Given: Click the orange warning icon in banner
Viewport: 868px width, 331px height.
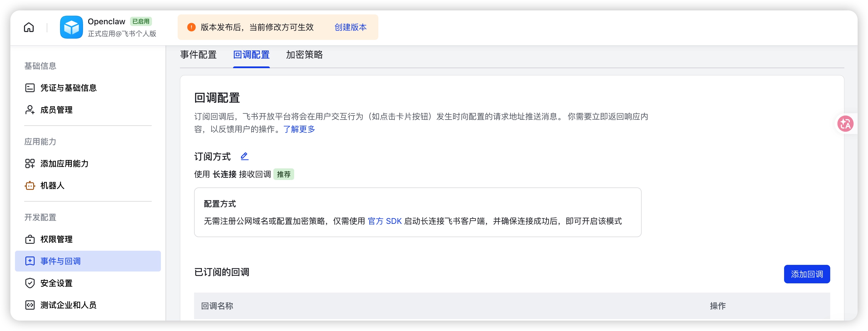Looking at the screenshot, I should (191, 27).
